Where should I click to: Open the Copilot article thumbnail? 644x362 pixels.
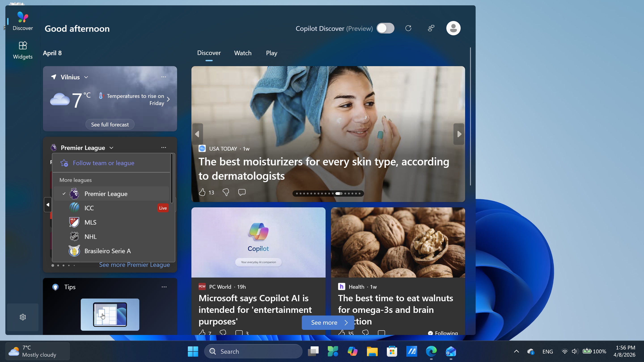(x=258, y=242)
